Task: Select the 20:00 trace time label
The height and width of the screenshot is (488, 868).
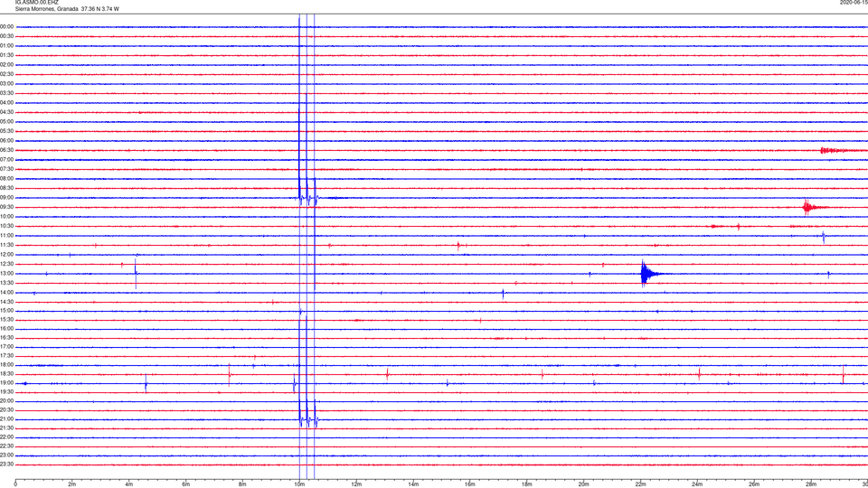Action: pos(6,400)
